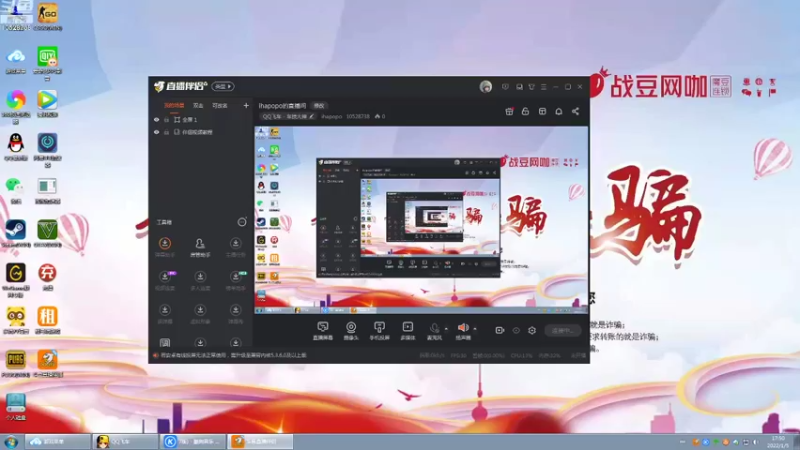This screenshot has width=800, height=450.
Task: Open the bell notifications icon
Action: click(x=559, y=111)
